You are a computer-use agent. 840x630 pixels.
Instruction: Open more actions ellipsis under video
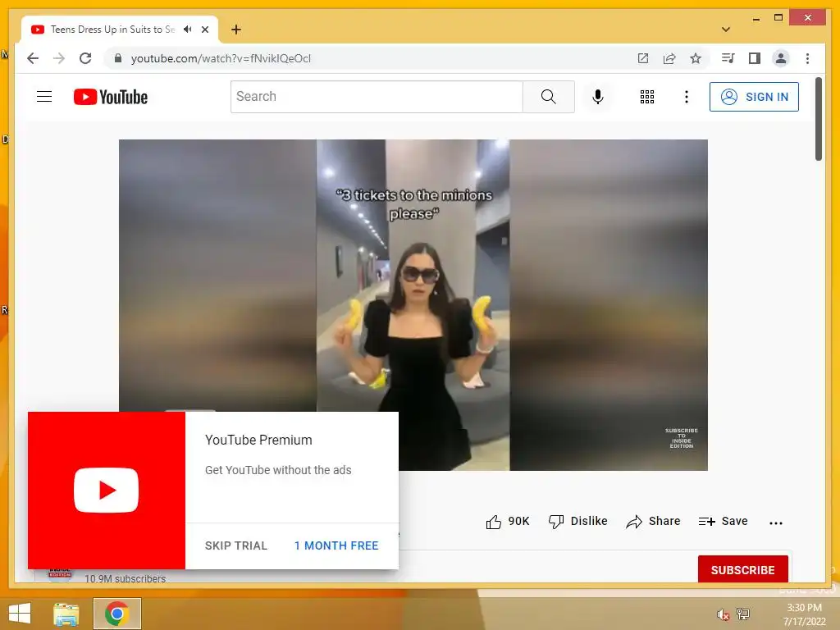click(x=776, y=523)
